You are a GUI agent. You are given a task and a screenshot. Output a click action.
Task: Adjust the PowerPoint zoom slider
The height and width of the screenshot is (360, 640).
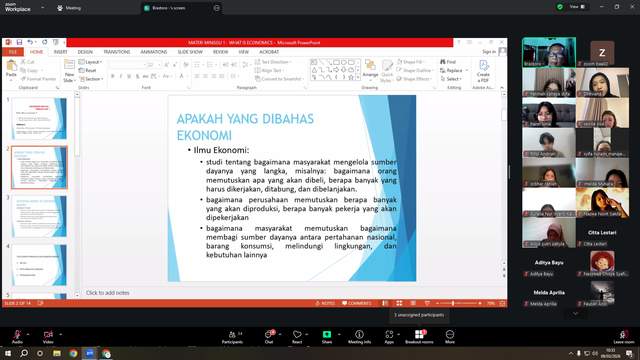458,303
